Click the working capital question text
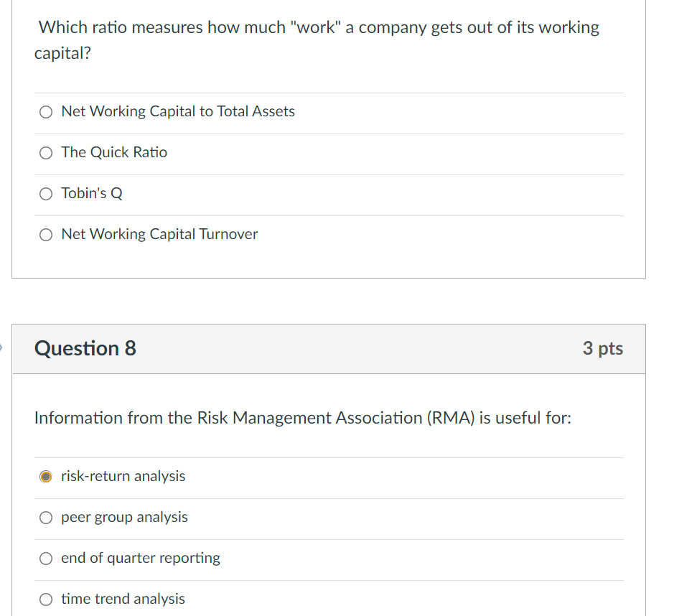The image size is (692, 616). pyautogui.click(x=318, y=29)
